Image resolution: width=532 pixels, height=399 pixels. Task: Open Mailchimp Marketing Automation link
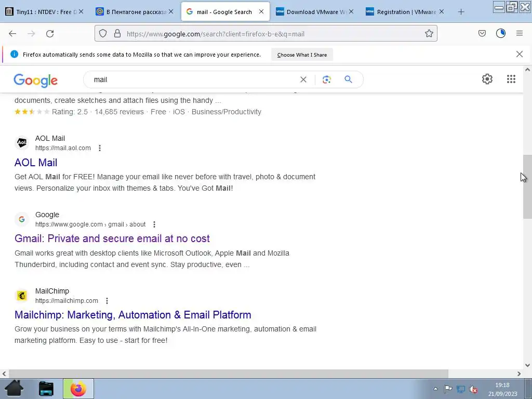132,315
